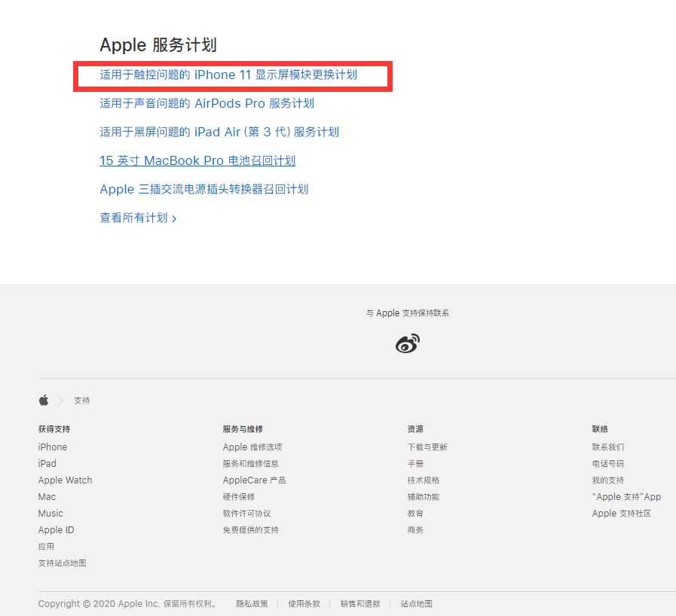676x616 pixels.
Task: Open Apple's Weibo page via the Weibo icon
Action: [407, 343]
